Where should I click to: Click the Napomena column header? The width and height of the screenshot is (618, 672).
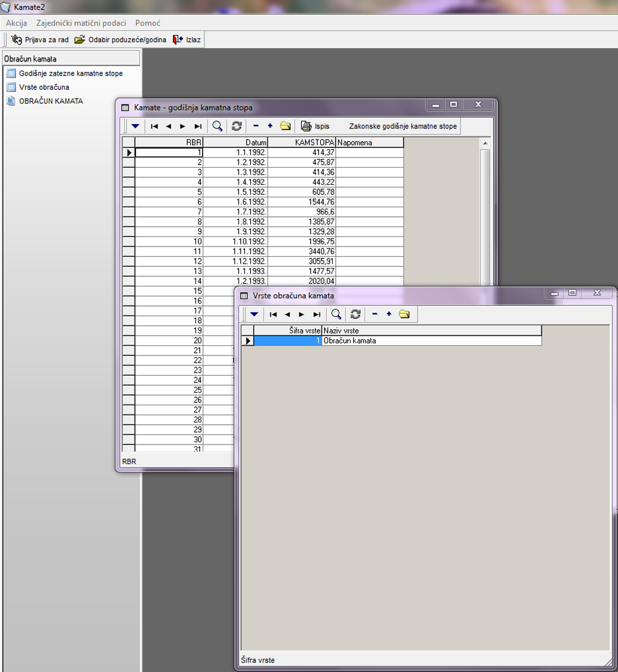click(370, 142)
